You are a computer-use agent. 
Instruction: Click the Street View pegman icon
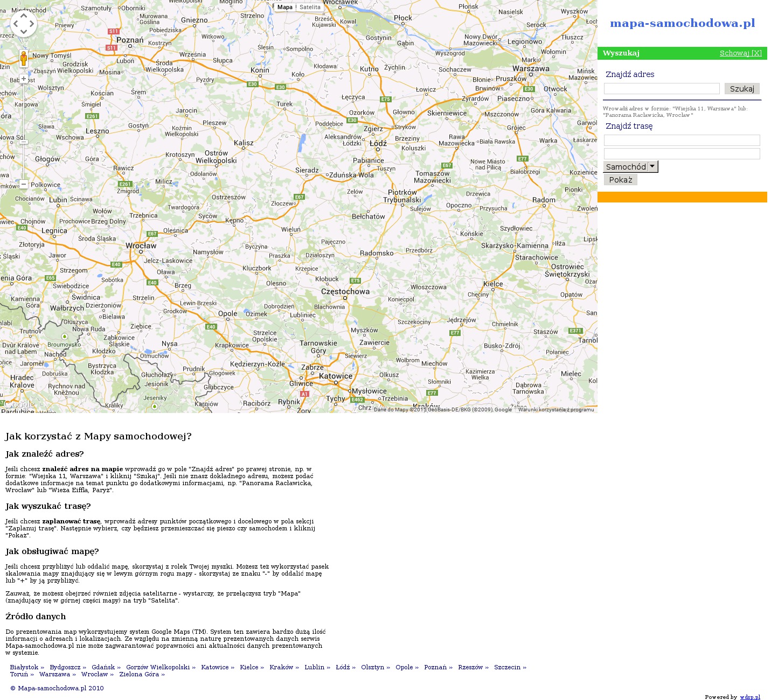tap(24, 58)
